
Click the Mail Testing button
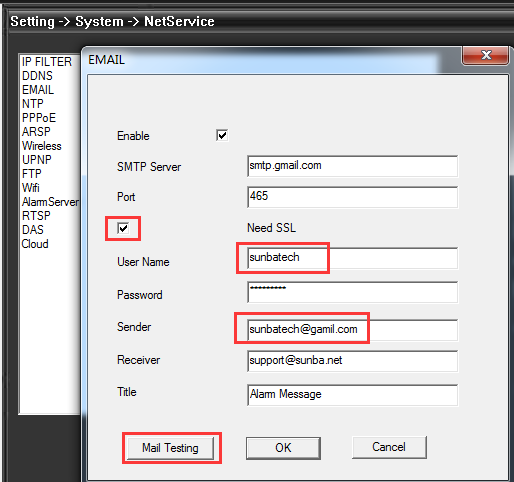170,448
